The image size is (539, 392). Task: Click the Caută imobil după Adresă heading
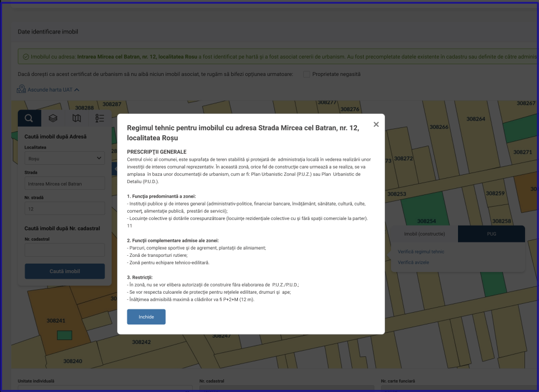point(55,136)
